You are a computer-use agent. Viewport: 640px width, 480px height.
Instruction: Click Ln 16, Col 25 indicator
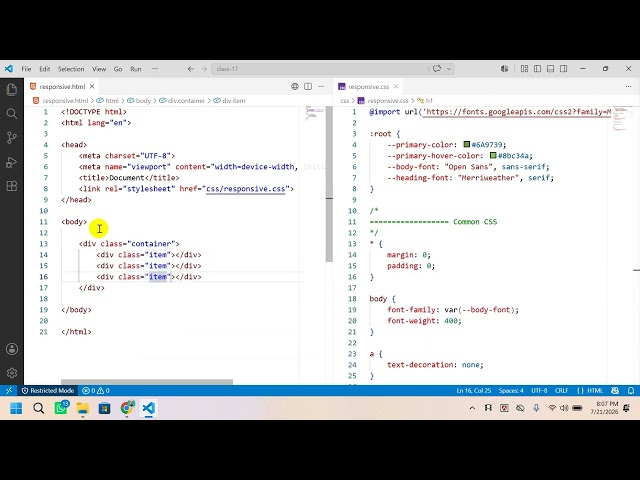coord(473,391)
